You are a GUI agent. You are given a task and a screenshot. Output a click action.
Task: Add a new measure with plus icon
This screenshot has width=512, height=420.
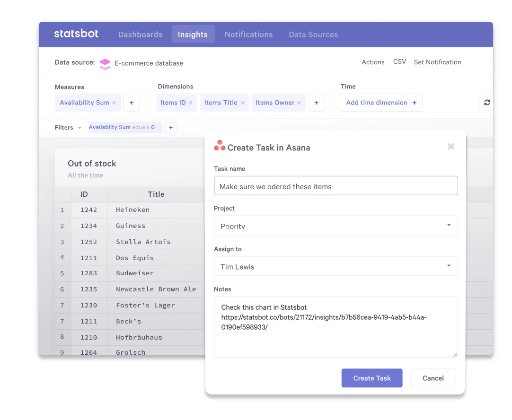[131, 103]
